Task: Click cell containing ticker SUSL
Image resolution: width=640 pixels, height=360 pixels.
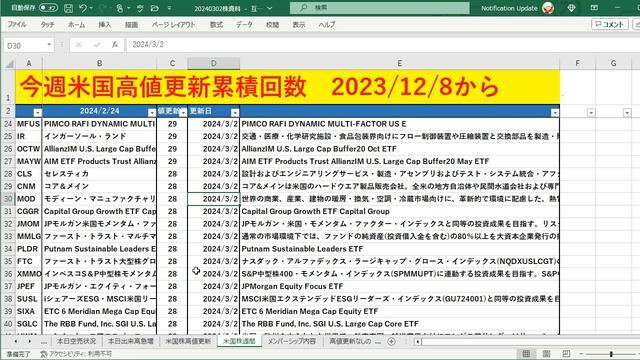Action: (29, 299)
